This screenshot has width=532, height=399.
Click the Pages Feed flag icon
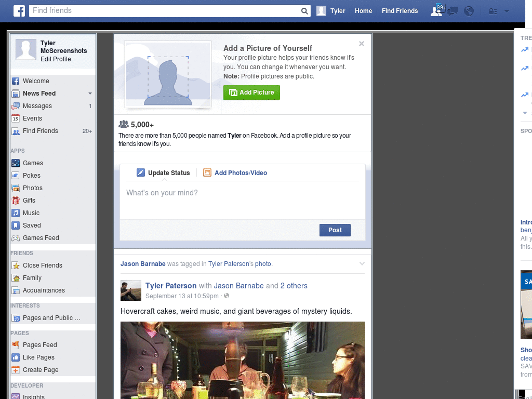click(x=16, y=345)
